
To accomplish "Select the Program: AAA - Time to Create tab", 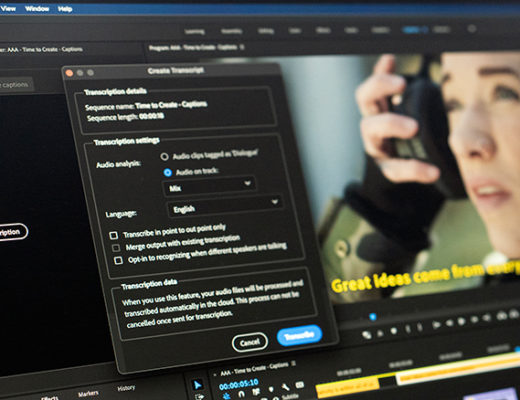I will point(193,48).
